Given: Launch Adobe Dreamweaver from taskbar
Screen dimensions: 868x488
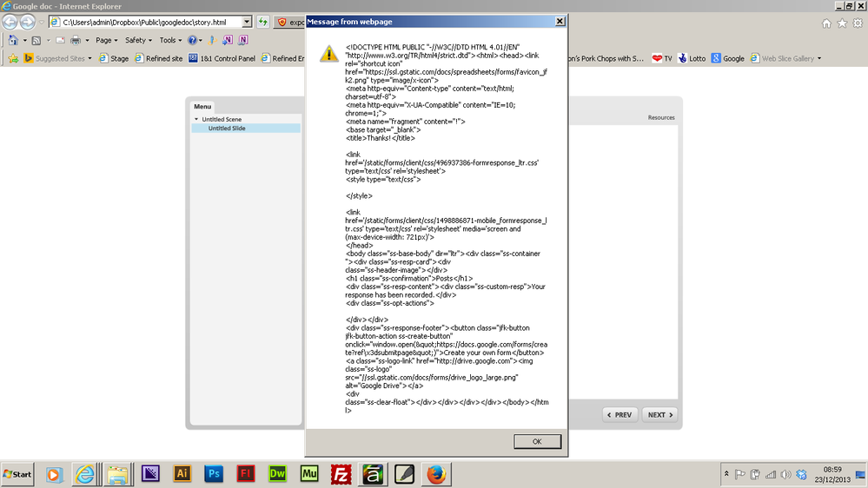Looking at the screenshot, I should click(277, 474).
